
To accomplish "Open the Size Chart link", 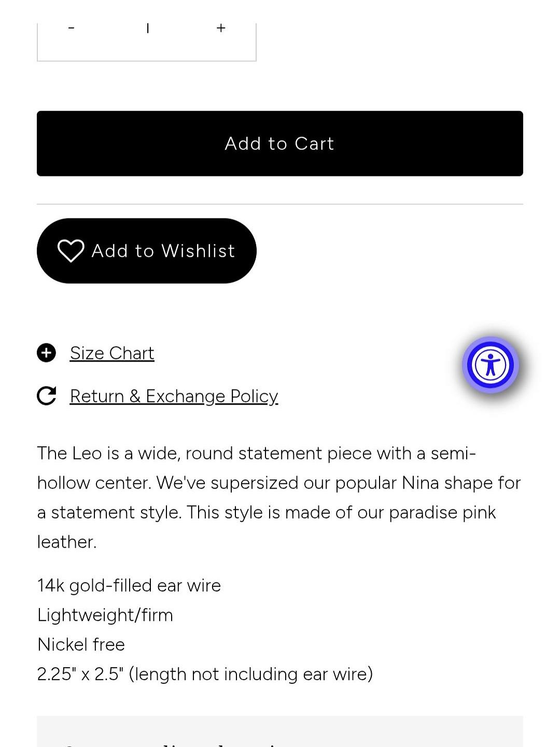I will 112,353.
